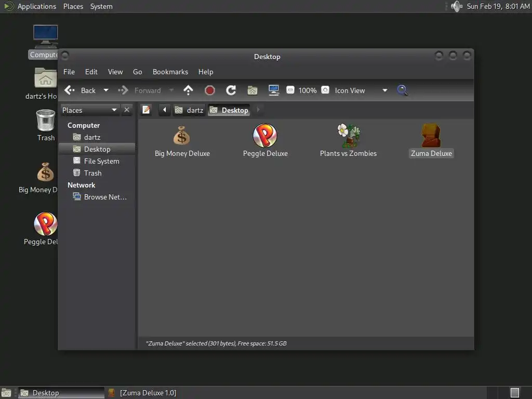Open Computer from toolbar monitor icon

[x=274, y=90]
